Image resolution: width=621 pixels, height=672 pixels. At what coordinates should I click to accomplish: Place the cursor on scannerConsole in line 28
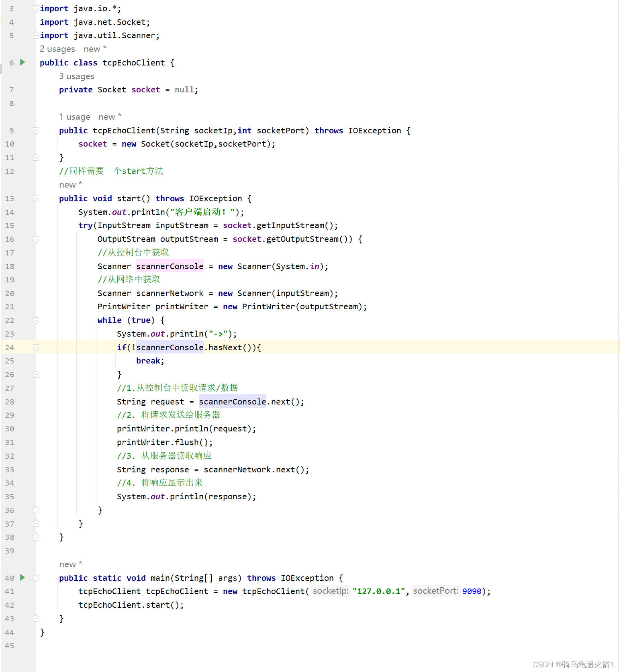[233, 402]
